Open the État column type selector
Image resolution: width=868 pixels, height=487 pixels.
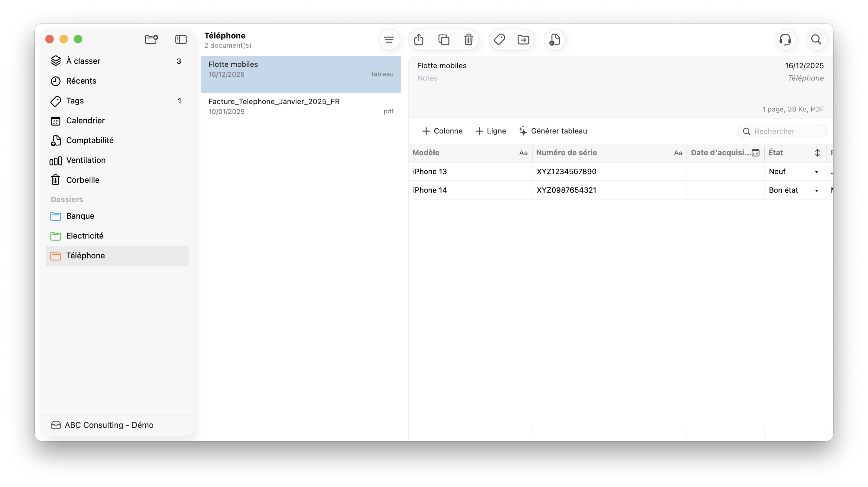click(817, 153)
